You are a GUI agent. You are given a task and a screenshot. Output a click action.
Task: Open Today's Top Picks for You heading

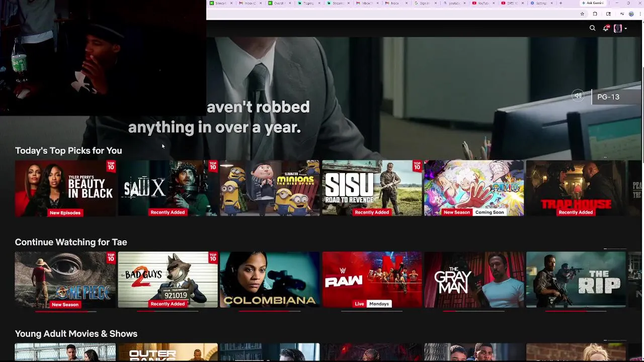click(68, 150)
